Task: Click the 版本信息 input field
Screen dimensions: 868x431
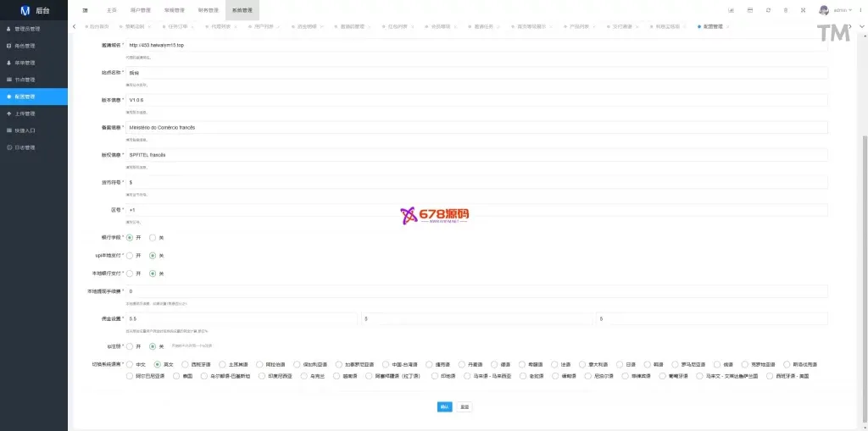Action: point(475,100)
